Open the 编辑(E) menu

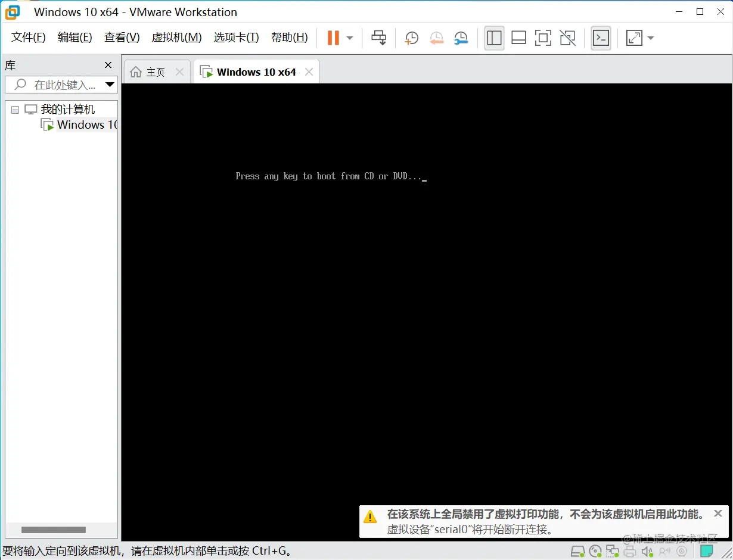[74, 38]
